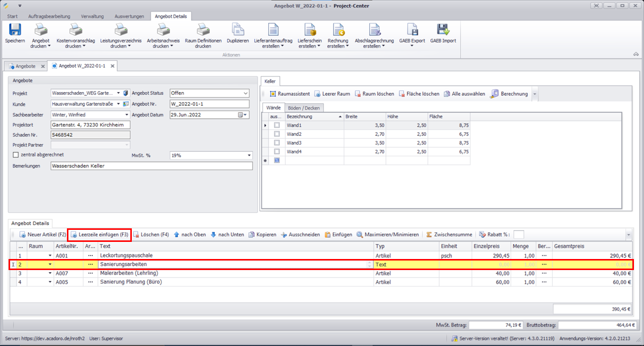The image size is (644, 346).
Task: Expand the GAEB Export dropdown arrow
Action: pos(412,46)
